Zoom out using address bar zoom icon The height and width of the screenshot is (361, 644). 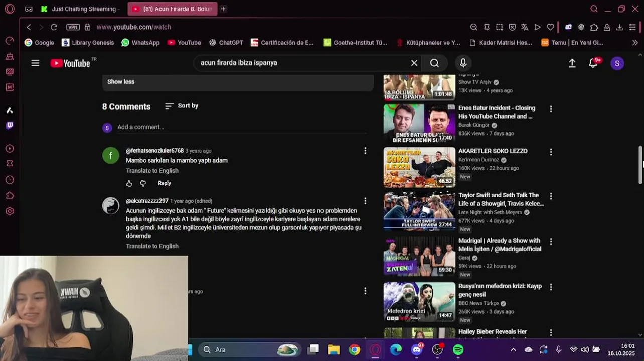tap(474, 27)
